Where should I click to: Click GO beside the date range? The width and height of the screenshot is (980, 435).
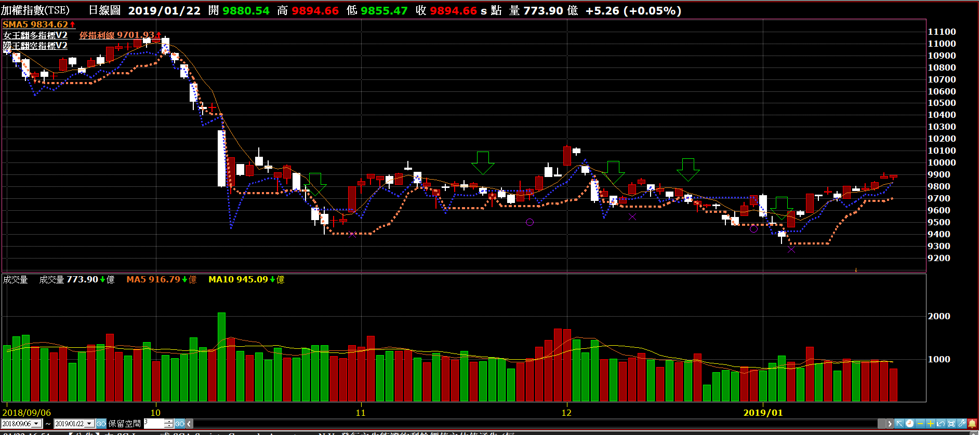point(101,424)
